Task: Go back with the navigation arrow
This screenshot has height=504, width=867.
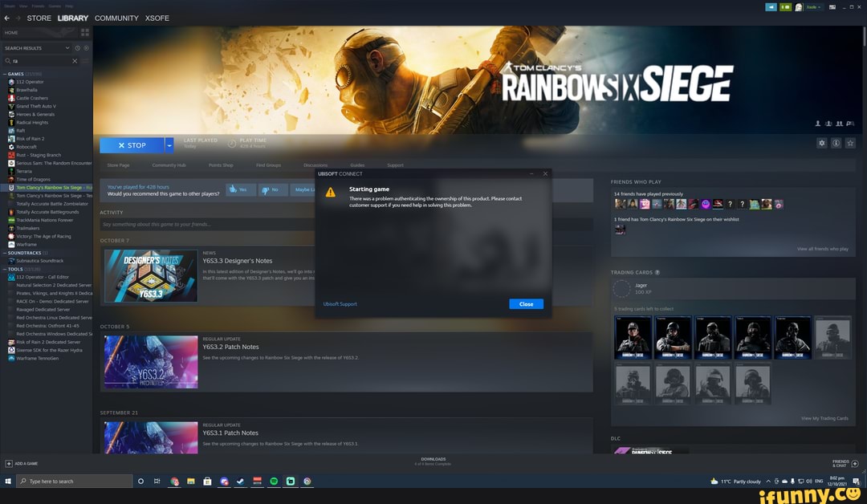Action: point(6,18)
